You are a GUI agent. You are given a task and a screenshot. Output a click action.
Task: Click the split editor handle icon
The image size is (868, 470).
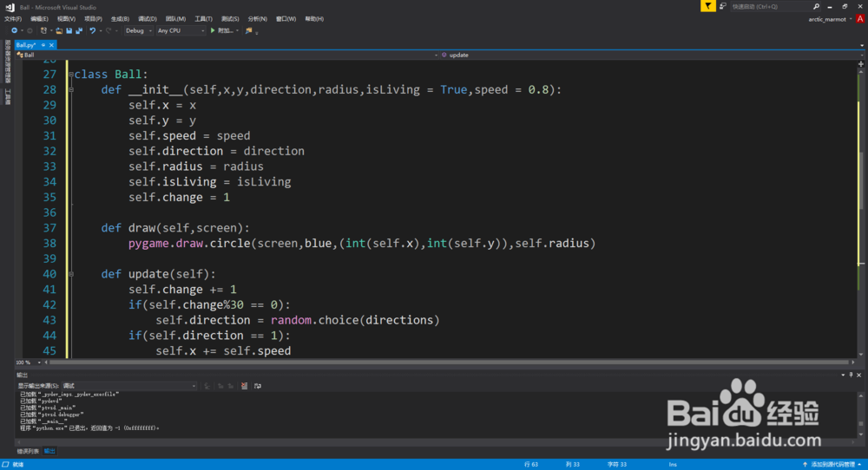[861, 64]
